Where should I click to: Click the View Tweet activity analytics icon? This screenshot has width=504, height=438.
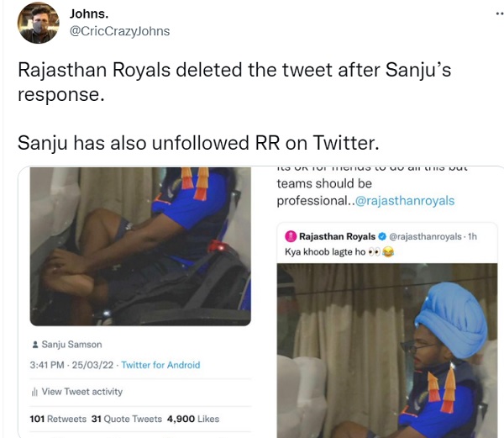(x=34, y=392)
